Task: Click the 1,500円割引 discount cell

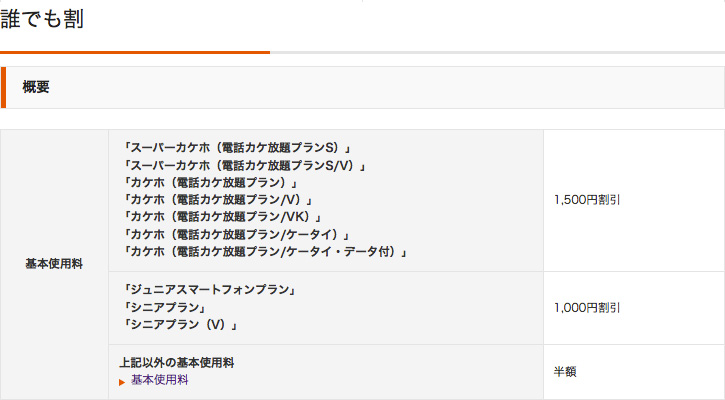Action: tap(588, 200)
